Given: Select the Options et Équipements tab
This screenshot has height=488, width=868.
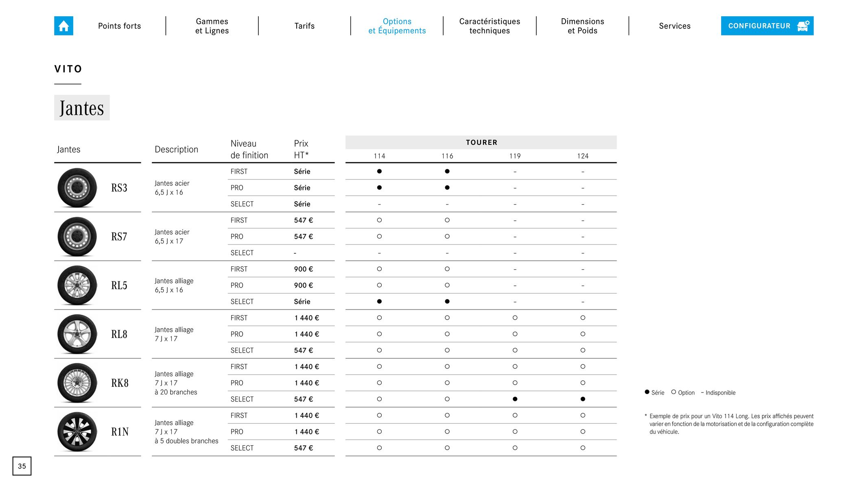Looking at the screenshot, I should [397, 26].
